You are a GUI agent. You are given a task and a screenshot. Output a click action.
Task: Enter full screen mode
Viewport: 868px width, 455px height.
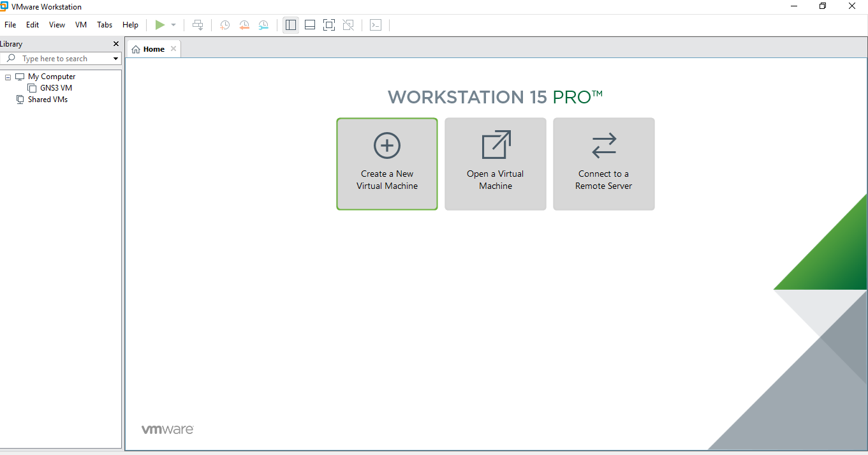pyautogui.click(x=328, y=25)
